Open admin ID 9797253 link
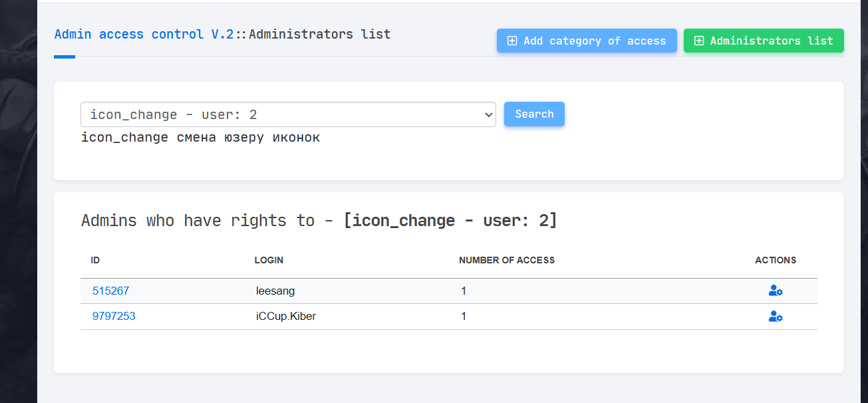Screen dimensions: 868x403 (114, 317)
